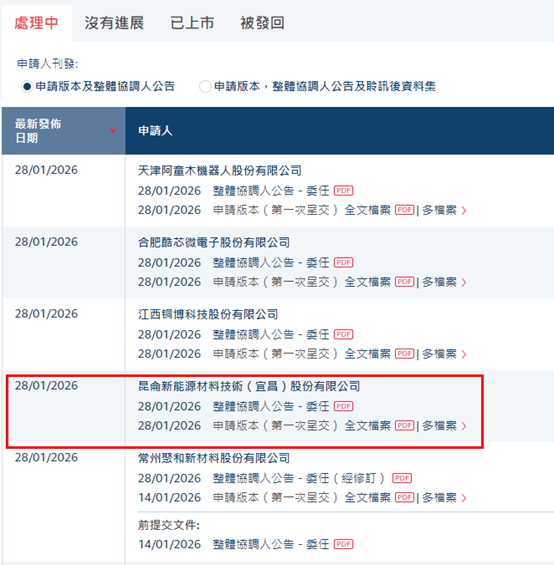Click applicant name 昆侖新能源材料技術（宜昌）股份有限公司
This screenshot has width=554, height=565.
[249, 386]
